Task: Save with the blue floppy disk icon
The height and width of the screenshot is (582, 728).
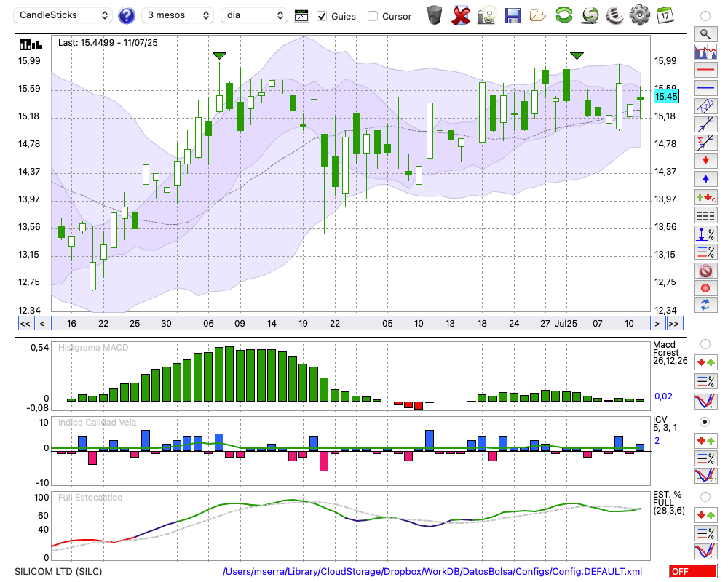Action: tap(513, 16)
